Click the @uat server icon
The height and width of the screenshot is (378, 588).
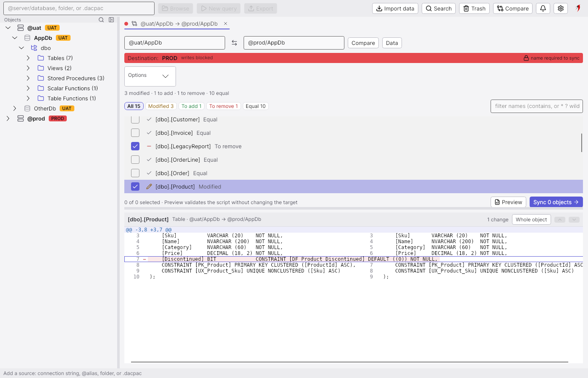coord(21,28)
